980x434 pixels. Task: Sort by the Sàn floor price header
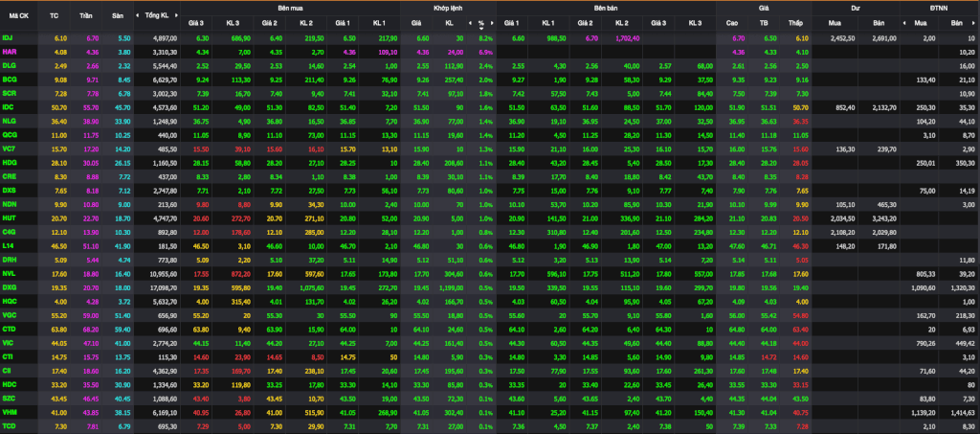click(x=118, y=15)
